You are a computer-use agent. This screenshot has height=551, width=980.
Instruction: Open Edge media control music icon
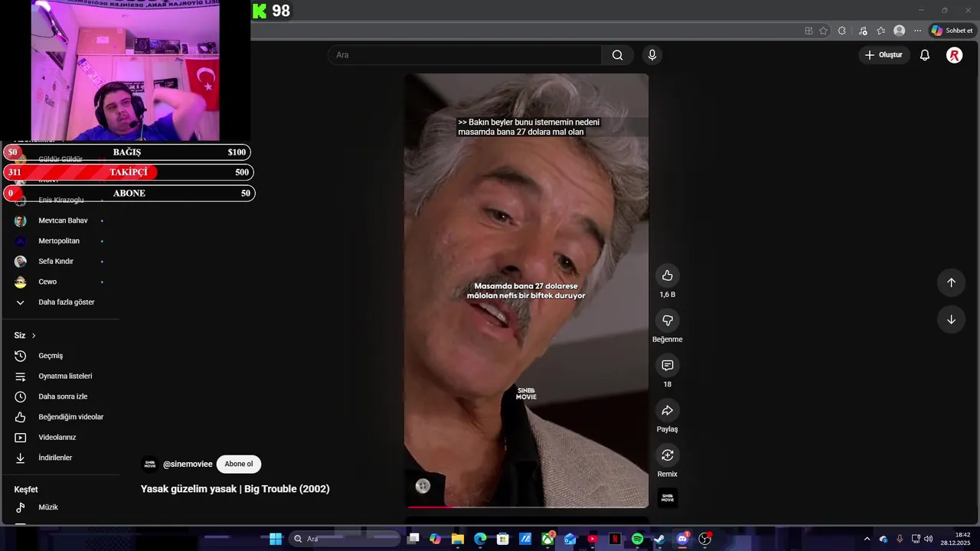coord(863,31)
